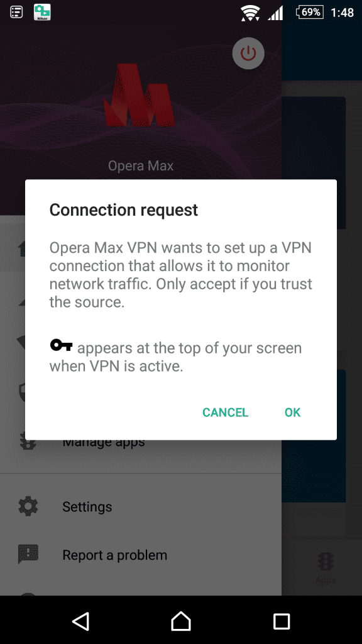Tap the Connection request dialog title
The width and height of the screenshot is (362, 644).
(x=124, y=210)
